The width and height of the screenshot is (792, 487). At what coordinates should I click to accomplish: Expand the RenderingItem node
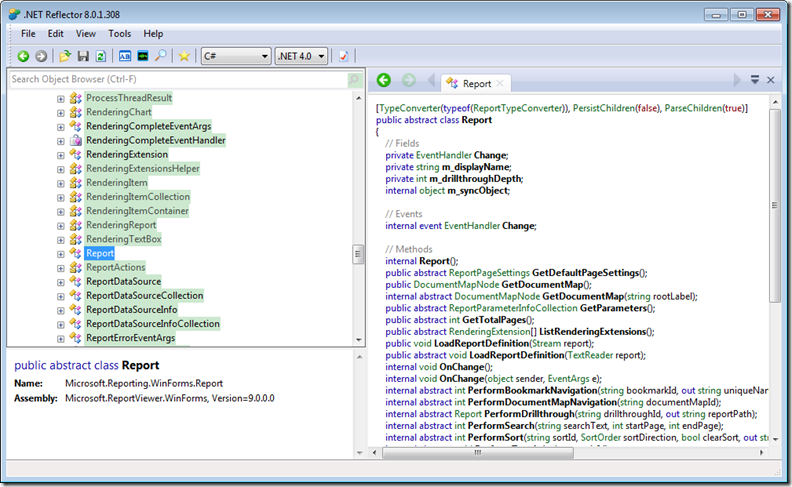click(x=61, y=183)
